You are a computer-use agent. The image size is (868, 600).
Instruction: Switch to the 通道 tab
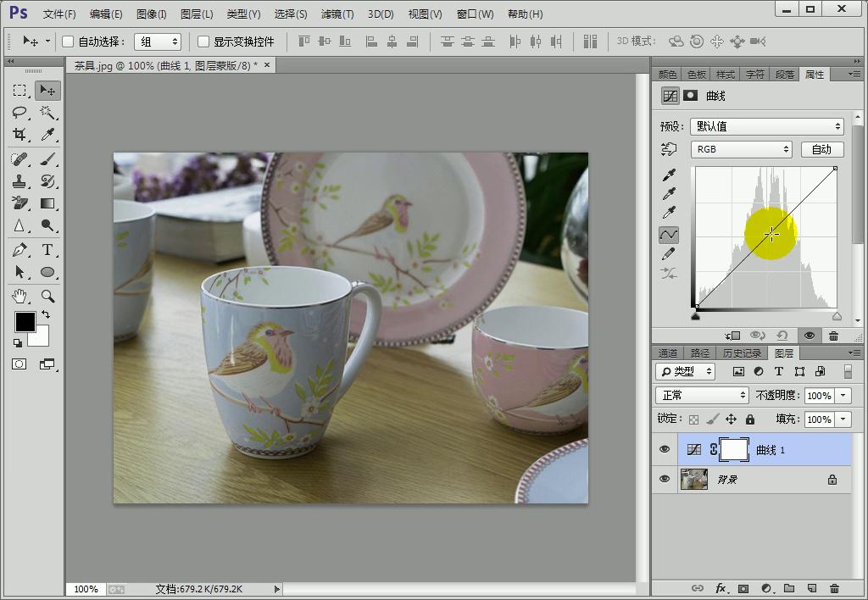(668, 353)
